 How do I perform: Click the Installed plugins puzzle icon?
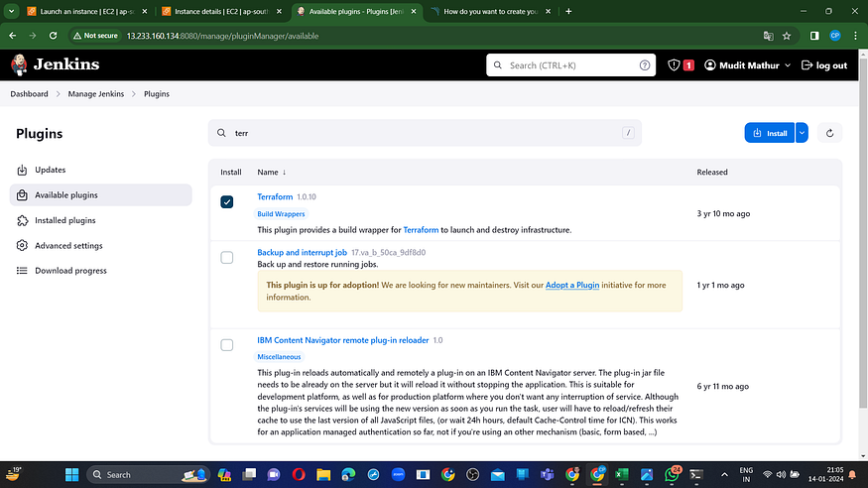(22, 220)
